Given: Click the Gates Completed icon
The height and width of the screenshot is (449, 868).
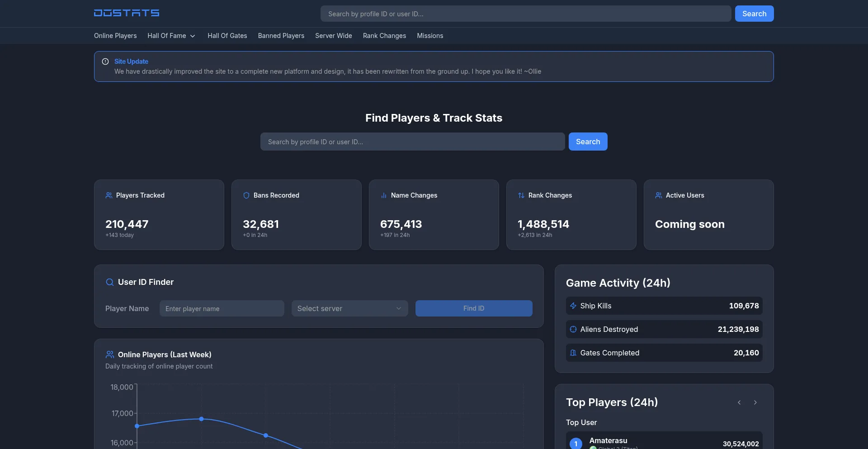Looking at the screenshot, I should pos(573,353).
